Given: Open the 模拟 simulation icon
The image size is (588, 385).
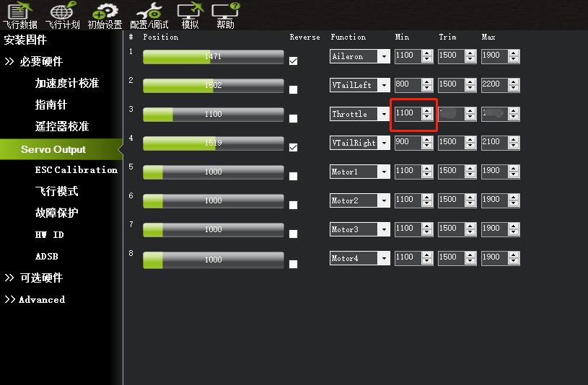Looking at the screenshot, I should [x=190, y=15].
